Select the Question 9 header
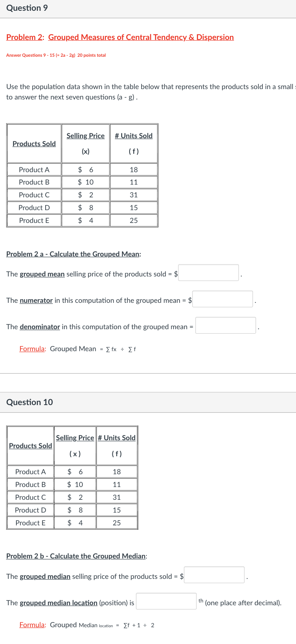296x644 pixels. [27, 8]
